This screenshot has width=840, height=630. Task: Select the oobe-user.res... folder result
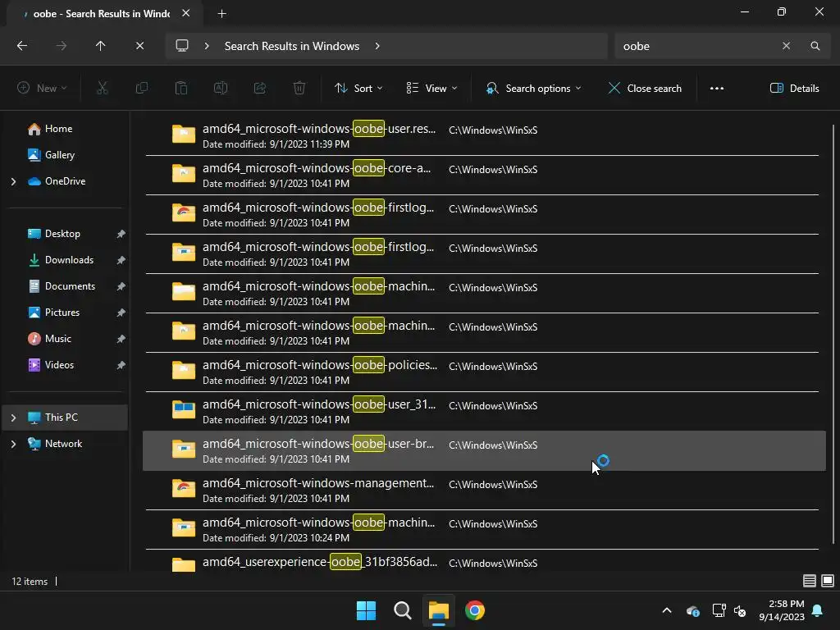[482, 135]
